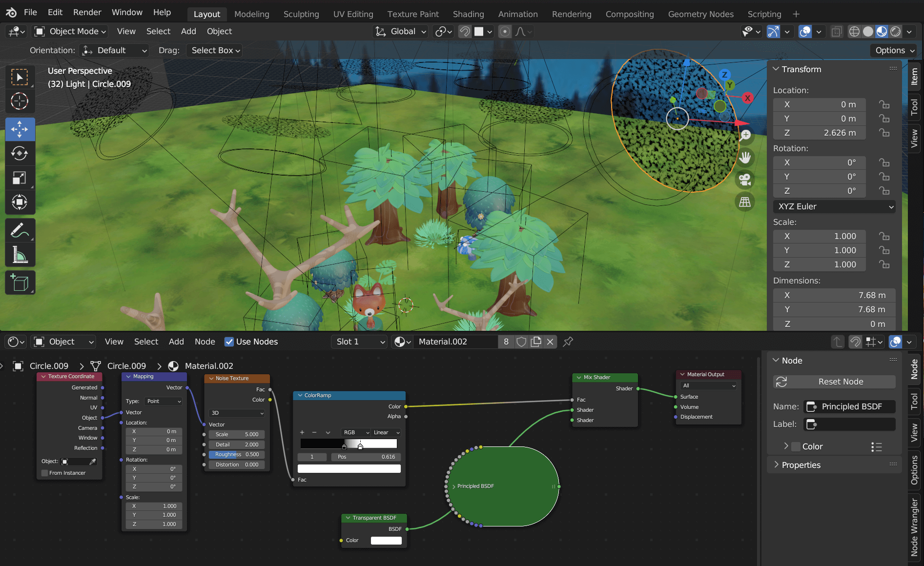Open the Options button in viewport header
The image size is (924, 566).
tap(895, 50)
